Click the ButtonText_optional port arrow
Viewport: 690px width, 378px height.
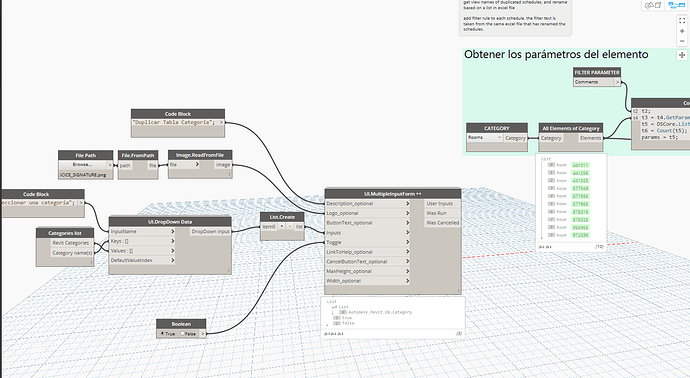tap(407, 223)
